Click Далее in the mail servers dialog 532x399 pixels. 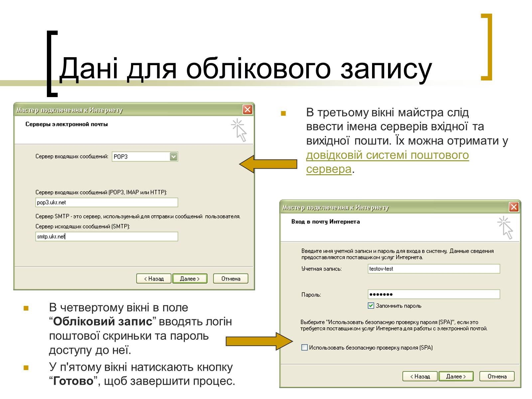[x=190, y=279]
